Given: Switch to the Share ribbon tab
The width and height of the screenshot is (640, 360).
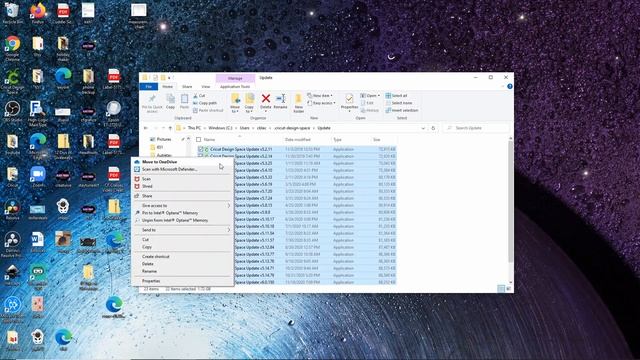Looking at the screenshot, I should point(187,87).
